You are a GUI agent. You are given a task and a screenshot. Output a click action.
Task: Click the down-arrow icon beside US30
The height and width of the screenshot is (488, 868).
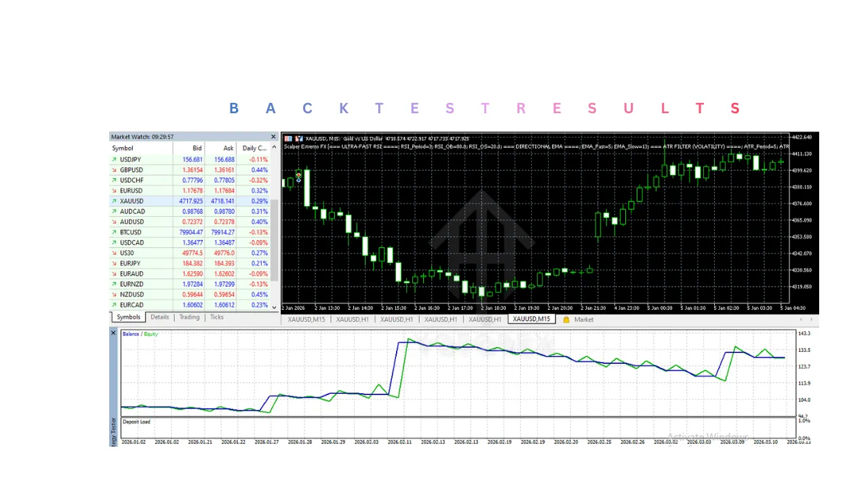[x=114, y=253]
